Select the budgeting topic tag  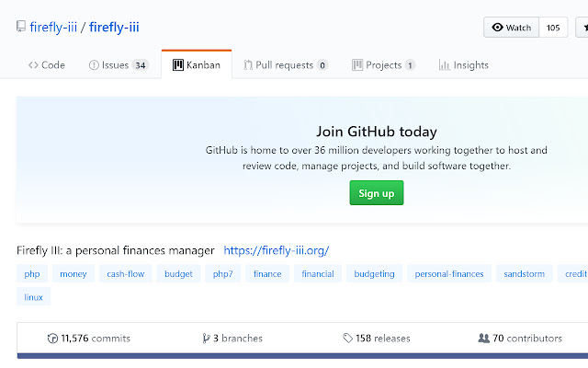pos(374,274)
